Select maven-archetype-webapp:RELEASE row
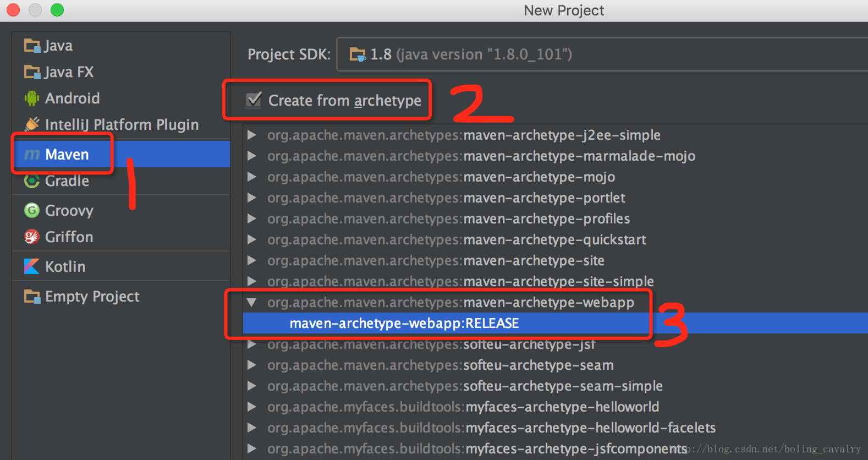Viewport: 868px width, 460px height. pyautogui.click(x=555, y=323)
